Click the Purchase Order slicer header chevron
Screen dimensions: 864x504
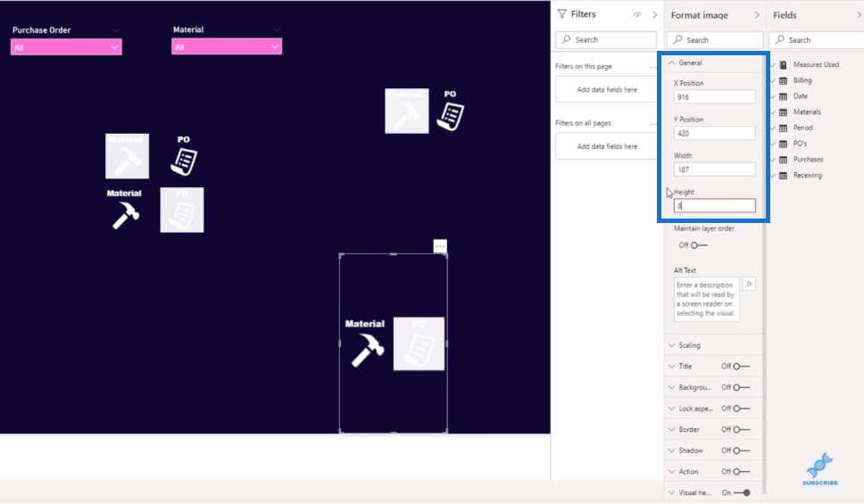click(116, 30)
